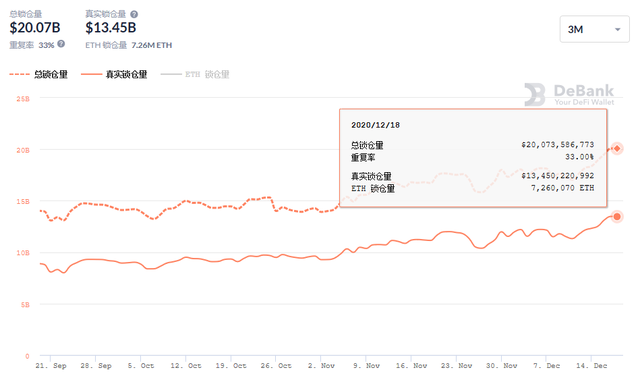Click the 21. Sep x-axis date label
Image resolution: width=640 pixels, height=372 pixels.
pyautogui.click(x=51, y=365)
